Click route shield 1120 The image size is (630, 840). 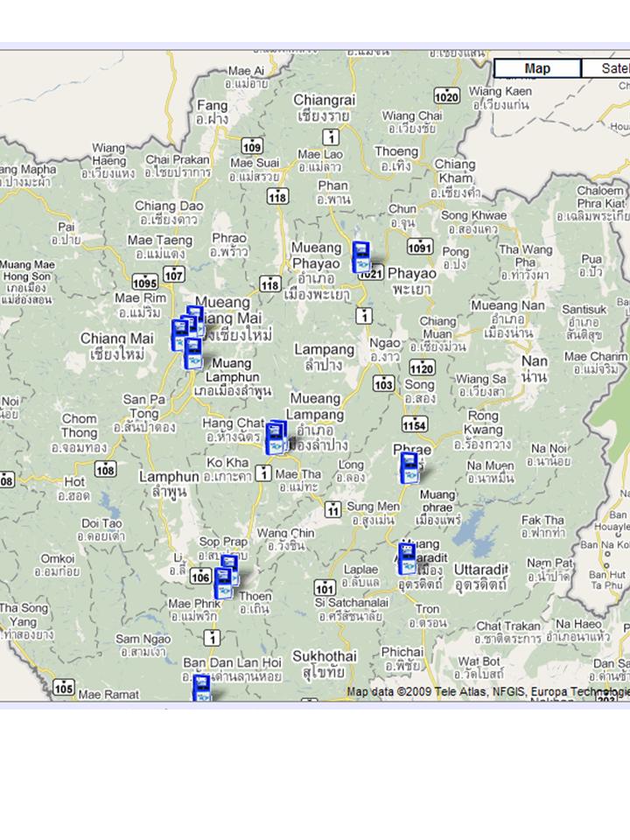coord(422,367)
